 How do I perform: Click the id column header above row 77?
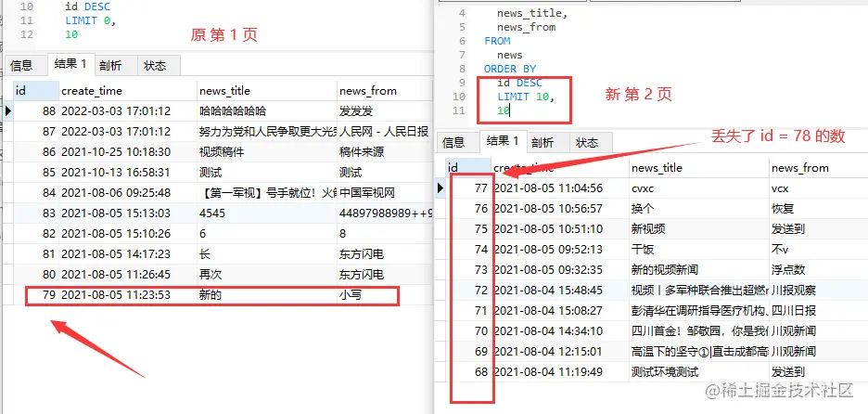(468, 168)
